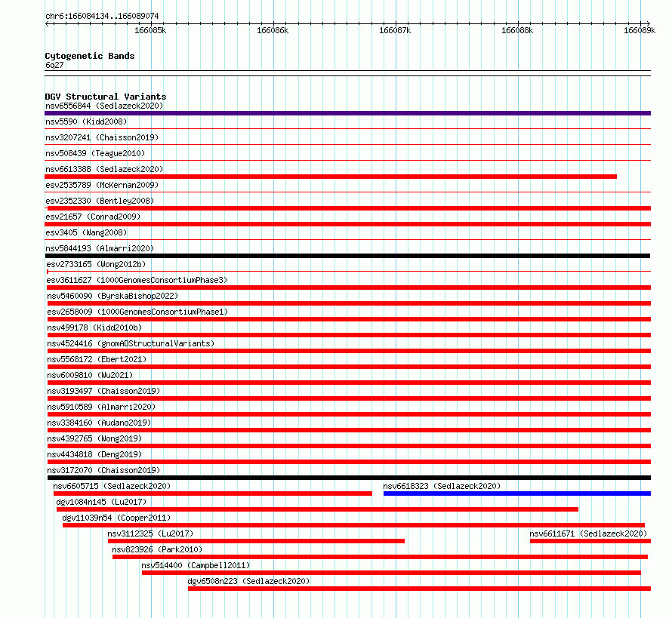
Task: Click nsv3172070 (Chaisson2019) label
Action: (x=103, y=470)
